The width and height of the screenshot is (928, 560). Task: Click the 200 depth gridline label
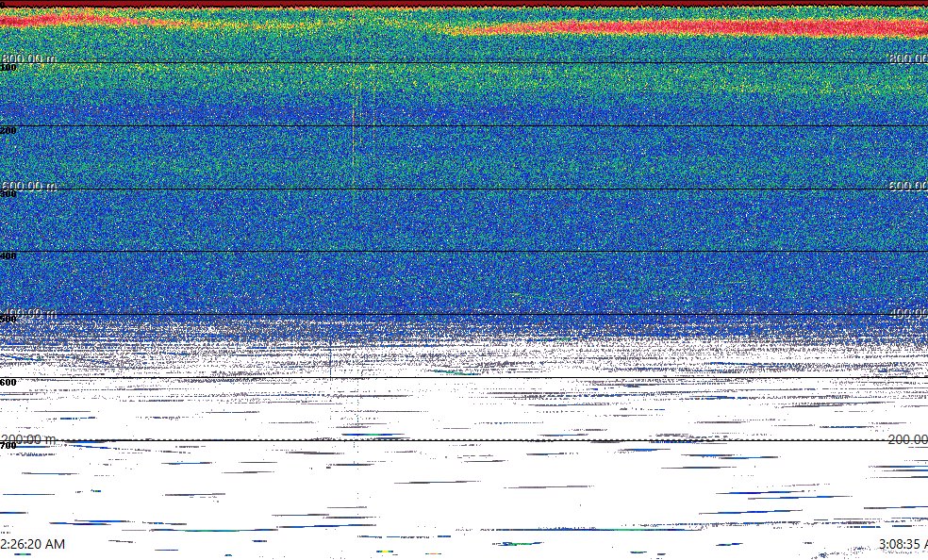8,130
